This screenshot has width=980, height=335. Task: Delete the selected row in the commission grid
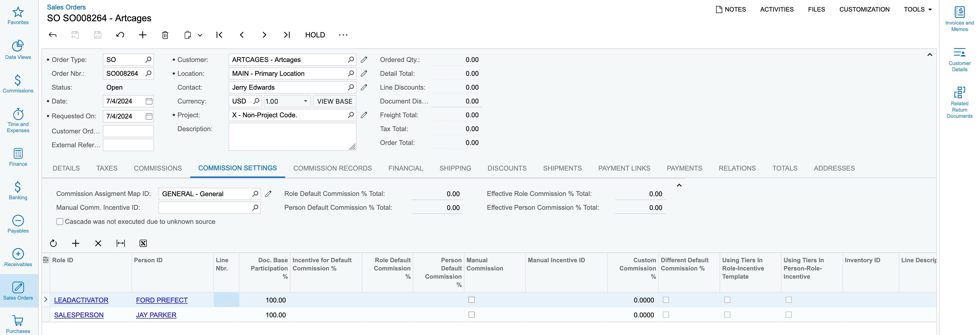point(98,243)
